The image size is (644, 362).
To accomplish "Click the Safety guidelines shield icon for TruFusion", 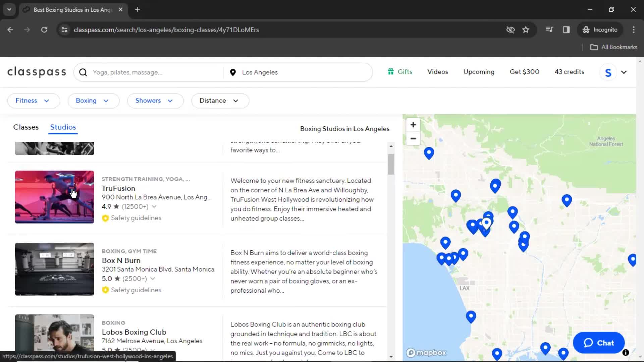I will [105, 218].
